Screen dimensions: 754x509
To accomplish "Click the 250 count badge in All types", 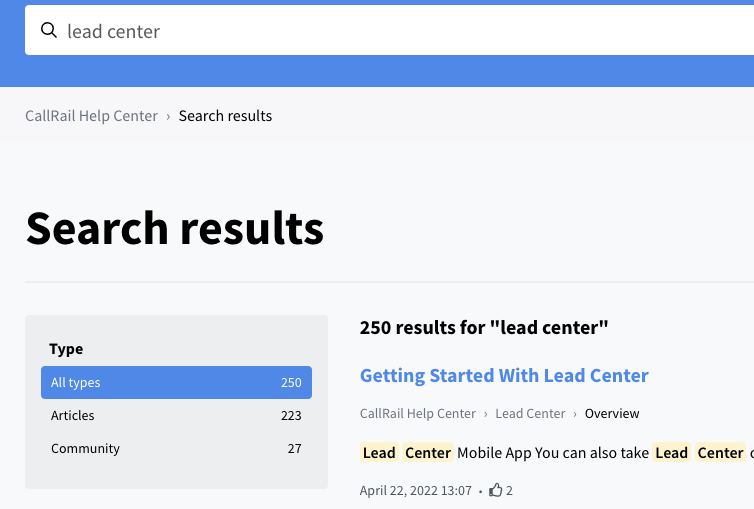I will [x=291, y=383].
